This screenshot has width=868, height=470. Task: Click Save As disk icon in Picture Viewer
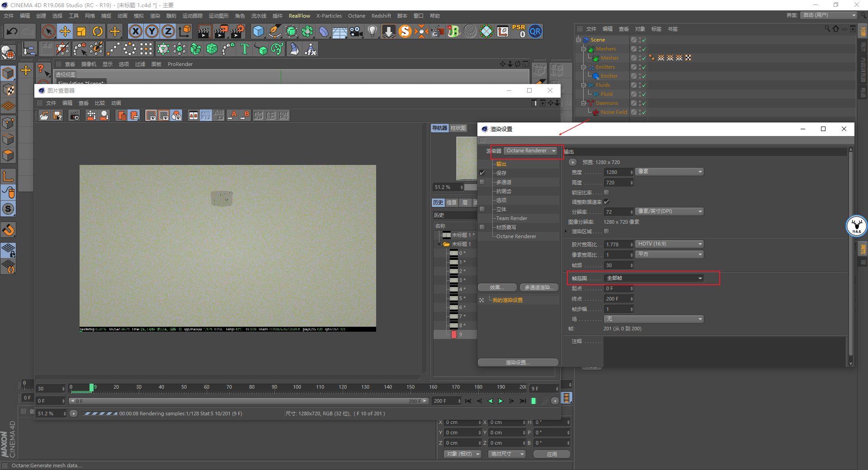57,116
